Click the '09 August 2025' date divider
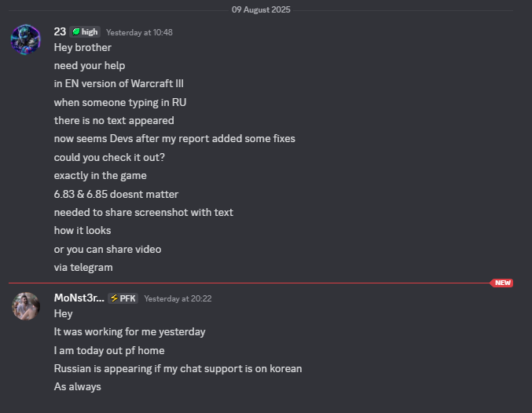This screenshot has height=413, width=532. pyautogui.click(x=261, y=9)
